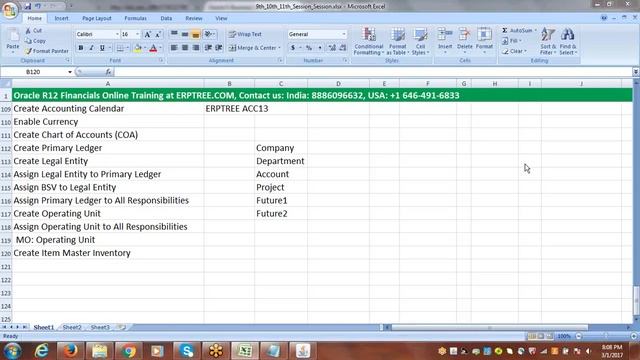The image size is (640, 360).
Task: Decrease font size with Shrink Font icon
Action: coord(158,34)
